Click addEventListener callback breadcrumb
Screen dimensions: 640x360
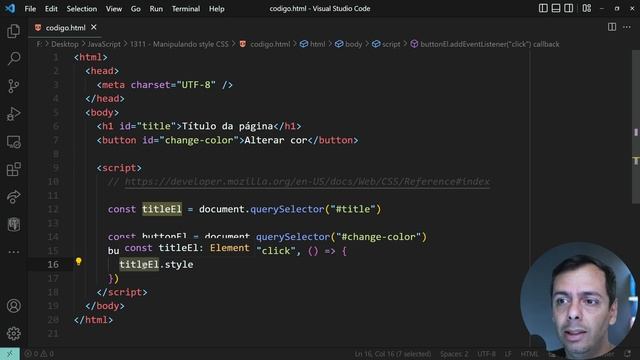[x=489, y=44]
